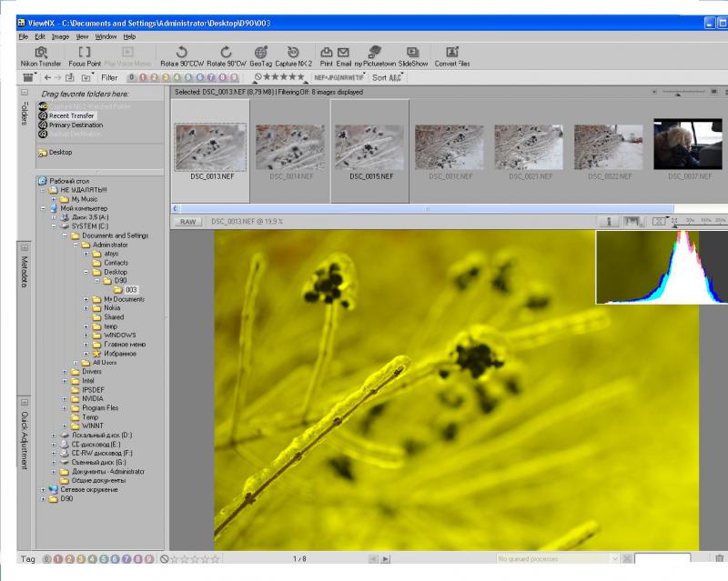This screenshot has height=581, width=728.
Task: Show the Focus Point overlay
Action: [x=85, y=56]
